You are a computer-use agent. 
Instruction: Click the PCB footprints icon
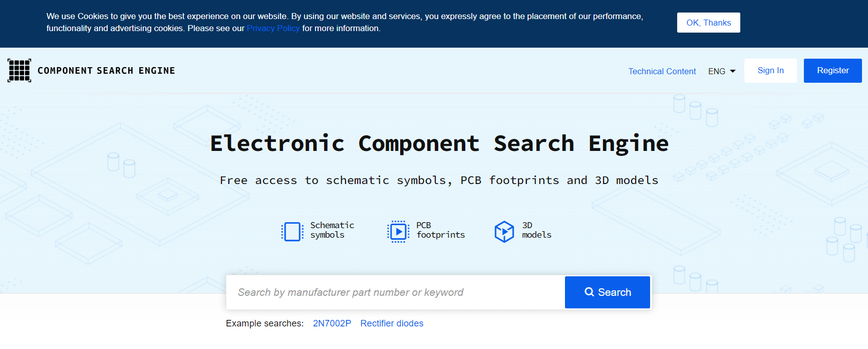[x=398, y=232]
